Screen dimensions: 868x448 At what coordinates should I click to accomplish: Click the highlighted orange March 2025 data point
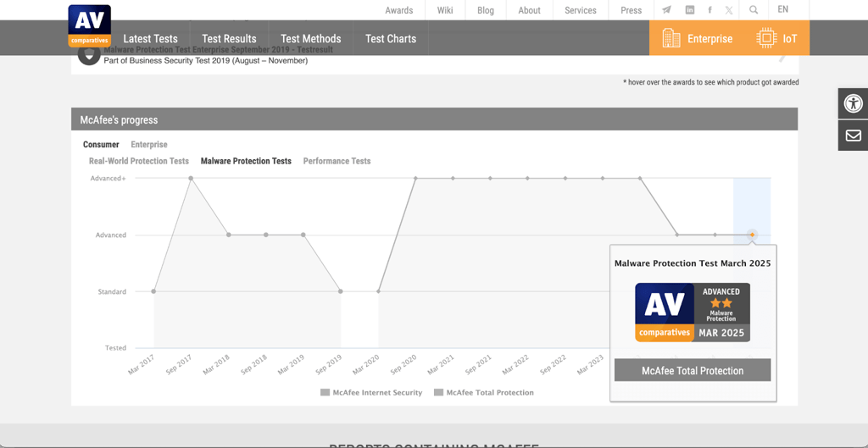coord(752,235)
